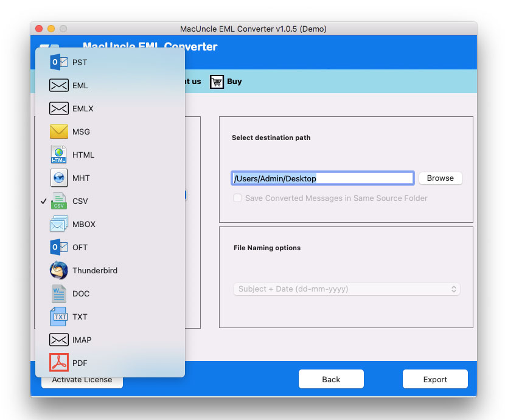Click the EML envelope icon
Screen dimensions: 505x420
[58, 85]
